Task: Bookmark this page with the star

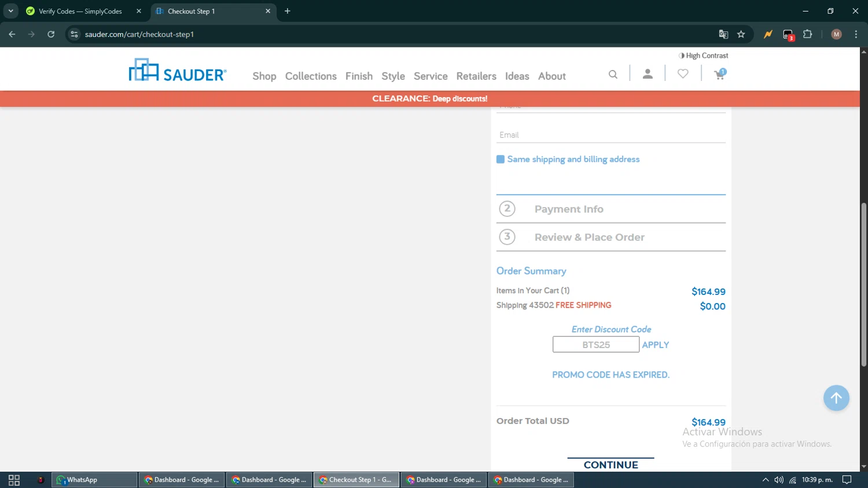Action: pyautogui.click(x=741, y=34)
